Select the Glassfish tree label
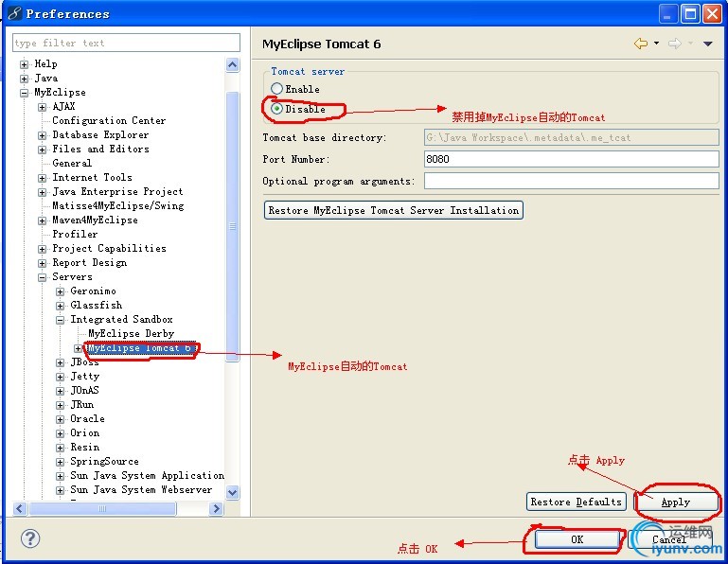Image resolution: width=728 pixels, height=564 pixels. pos(97,305)
